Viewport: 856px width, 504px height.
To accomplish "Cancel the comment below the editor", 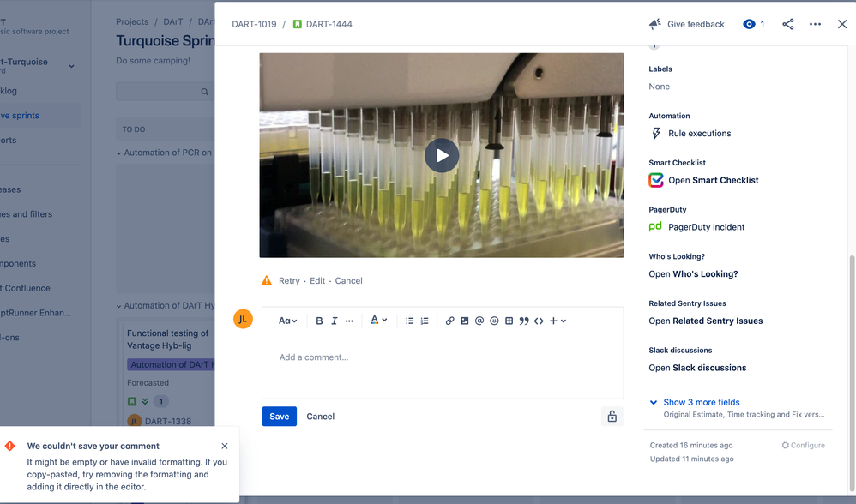I will coord(321,417).
